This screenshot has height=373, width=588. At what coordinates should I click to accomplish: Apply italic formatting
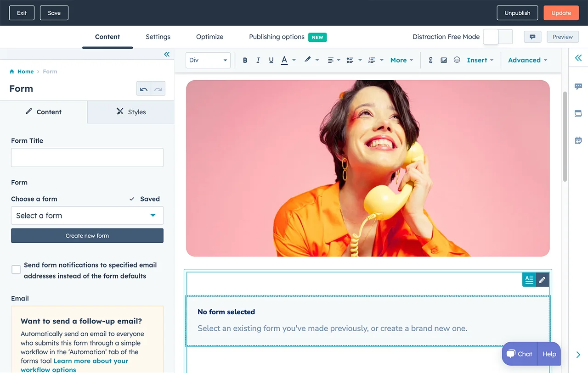[258, 60]
